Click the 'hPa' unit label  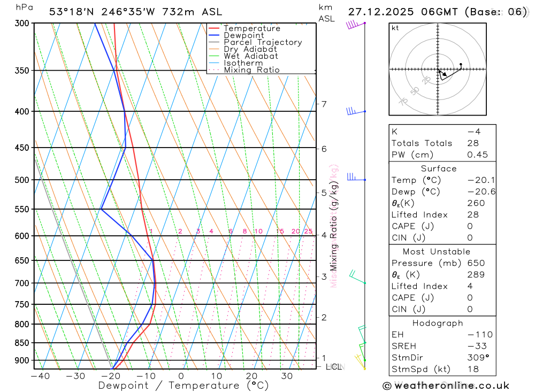(25, 7)
